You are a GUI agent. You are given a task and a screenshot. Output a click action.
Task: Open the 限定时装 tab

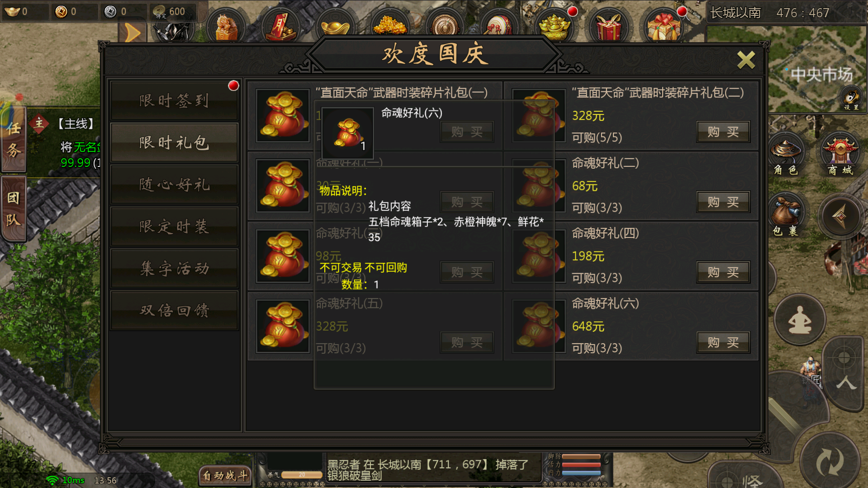[x=174, y=226]
